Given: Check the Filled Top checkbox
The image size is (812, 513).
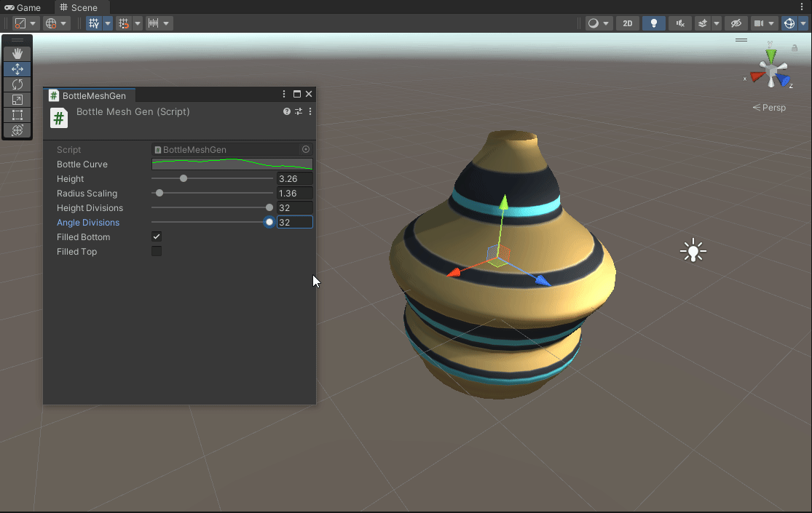Looking at the screenshot, I should click(157, 251).
